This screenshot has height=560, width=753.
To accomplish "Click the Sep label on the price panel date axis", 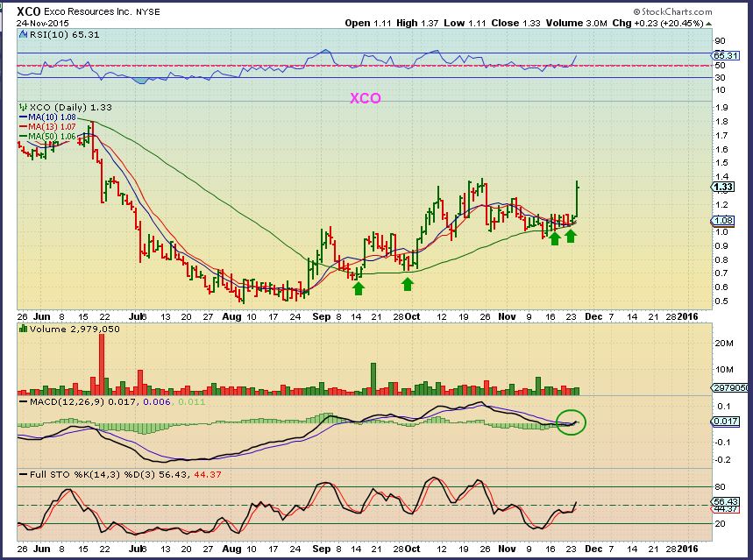I will [x=321, y=316].
